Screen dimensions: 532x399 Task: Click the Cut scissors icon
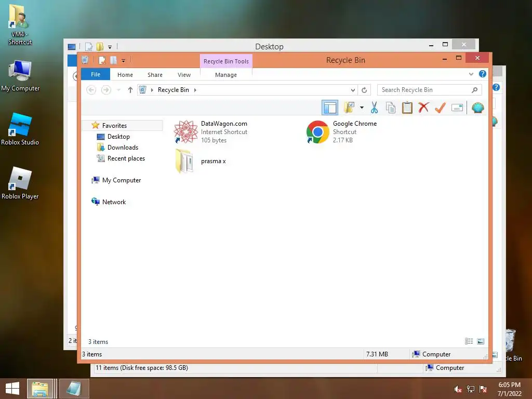(x=374, y=108)
